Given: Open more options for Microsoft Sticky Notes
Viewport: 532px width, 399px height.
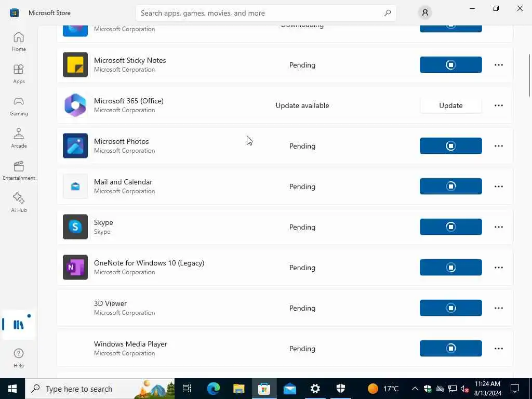Looking at the screenshot, I should coord(498,65).
